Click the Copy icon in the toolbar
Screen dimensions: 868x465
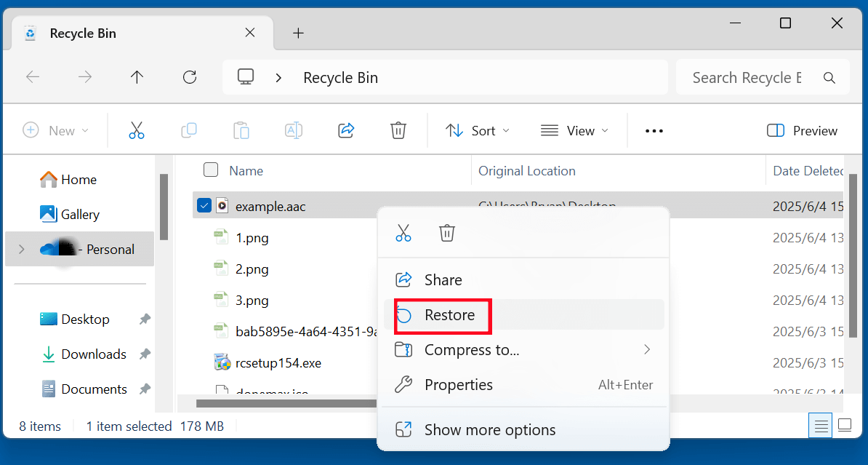pos(188,130)
